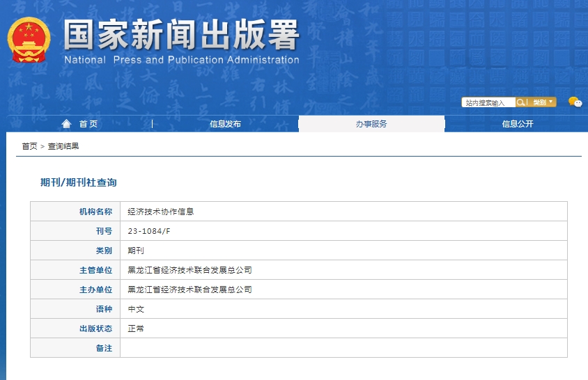Click the 查询结果 breadcrumb item

pyautogui.click(x=63, y=146)
